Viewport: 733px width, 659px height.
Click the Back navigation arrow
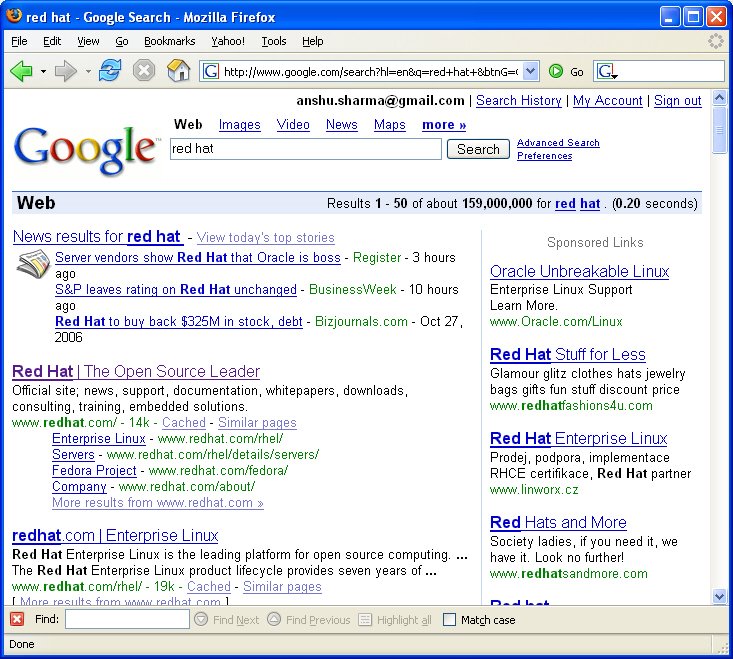click(22, 71)
